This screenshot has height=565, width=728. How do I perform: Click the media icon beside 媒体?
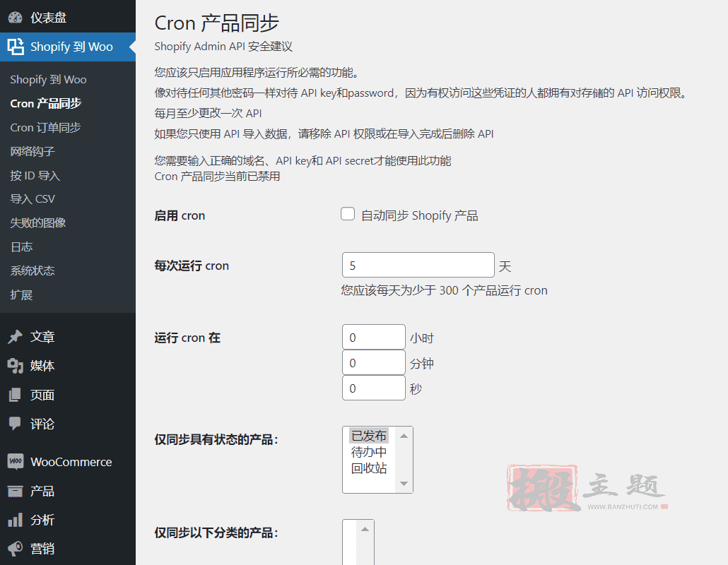pos(16,366)
